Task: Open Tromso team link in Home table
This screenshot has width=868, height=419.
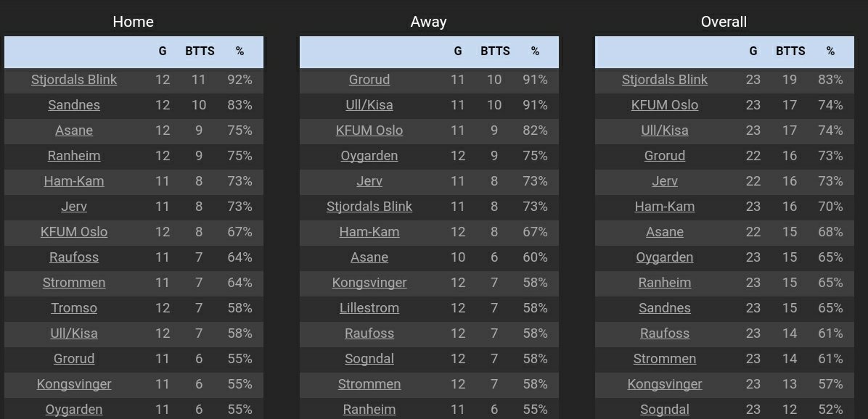Action: 74,308
